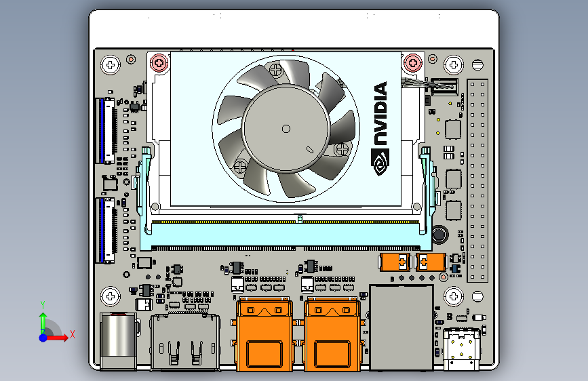Viewport: 588px width, 381px height.
Task: Click the right pink module standoff screw
Action: [x=413, y=62]
